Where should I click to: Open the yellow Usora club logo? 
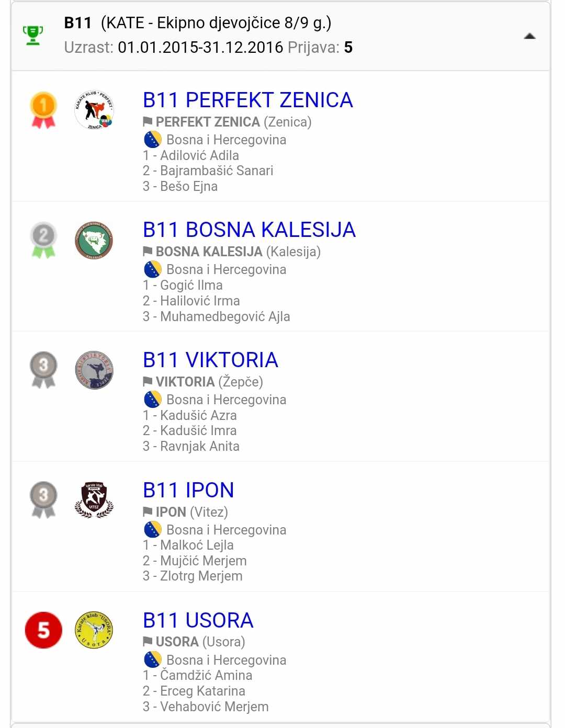(94, 630)
